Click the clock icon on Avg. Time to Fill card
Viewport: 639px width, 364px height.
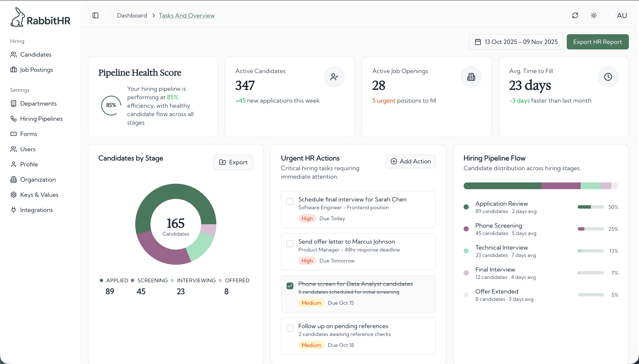[608, 77]
